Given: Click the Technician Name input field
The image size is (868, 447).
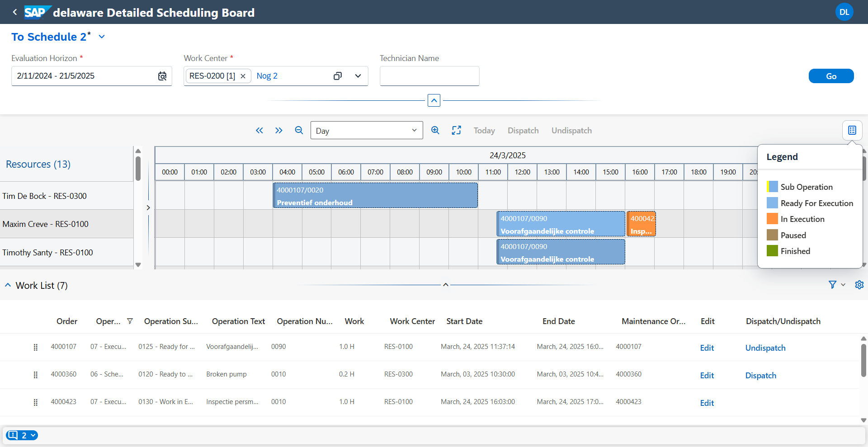Looking at the screenshot, I should coord(429,76).
